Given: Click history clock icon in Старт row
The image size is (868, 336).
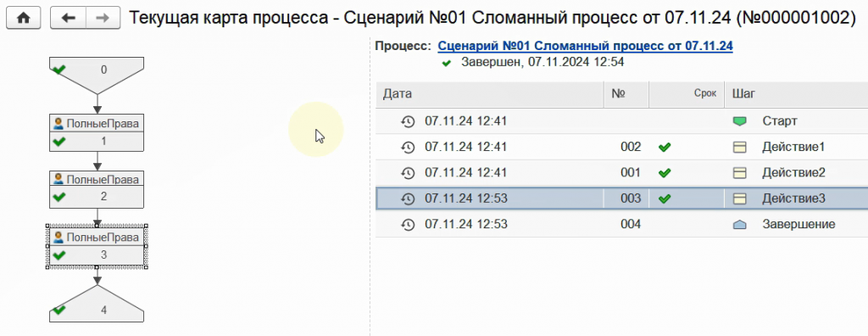Looking at the screenshot, I should 408,121.
